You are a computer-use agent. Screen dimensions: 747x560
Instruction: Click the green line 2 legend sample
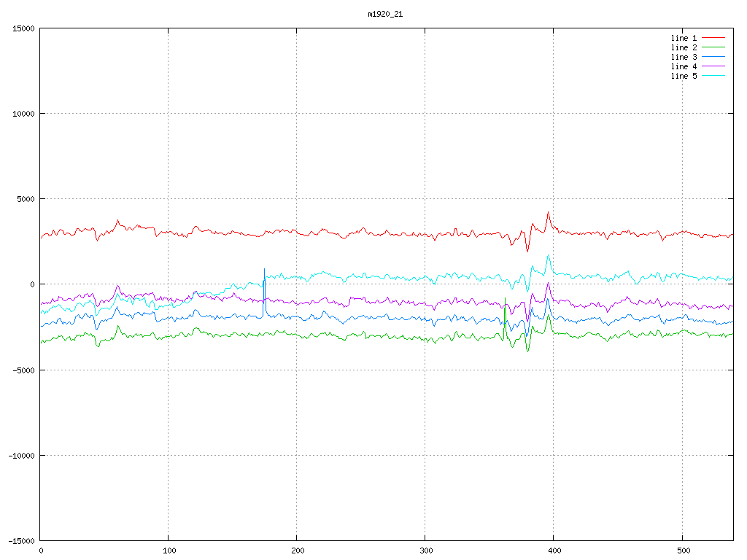click(x=713, y=47)
